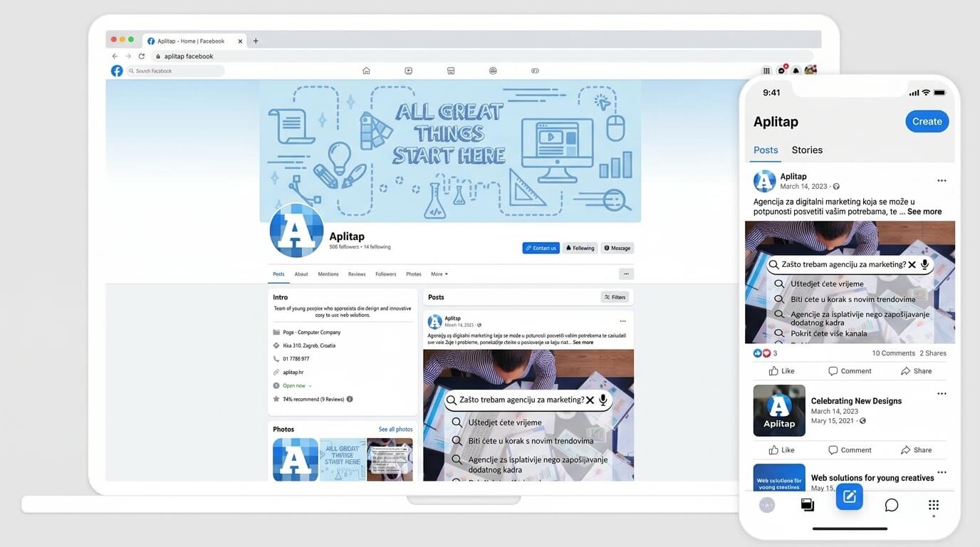The image size is (980, 547).
Task: Select the Posts tab on laptop page
Action: 278,274
